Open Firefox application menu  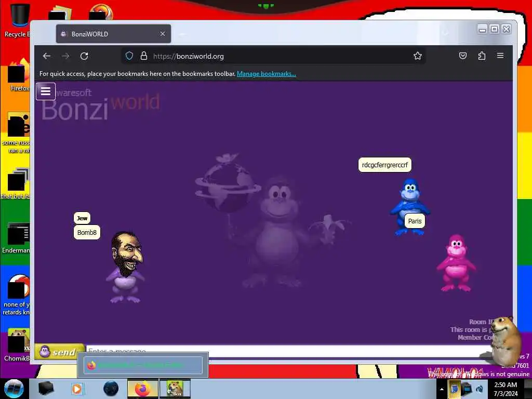tap(500, 56)
